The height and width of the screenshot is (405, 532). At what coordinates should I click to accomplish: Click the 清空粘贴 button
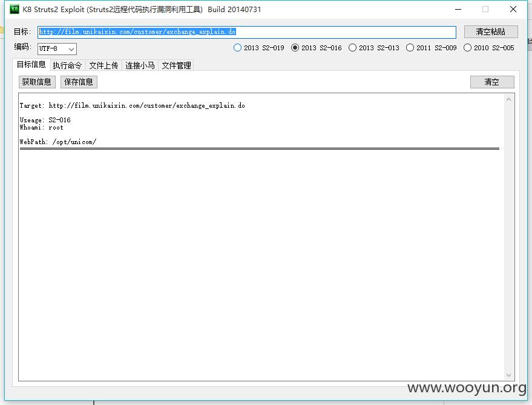click(491, 31)
